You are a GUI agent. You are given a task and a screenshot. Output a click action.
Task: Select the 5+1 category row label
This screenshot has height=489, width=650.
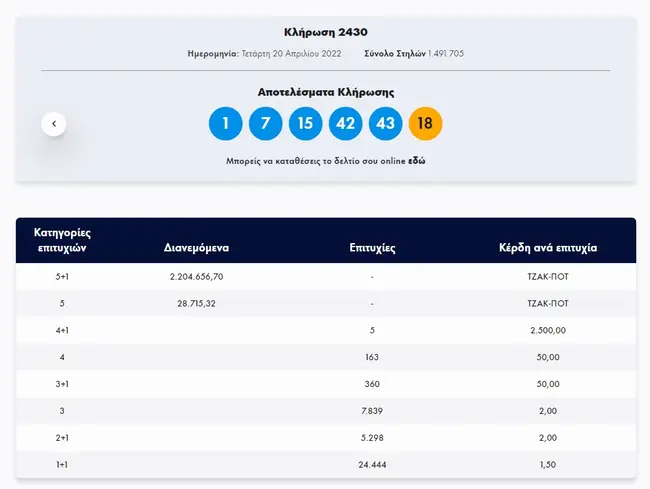click(x=63, y=276)
